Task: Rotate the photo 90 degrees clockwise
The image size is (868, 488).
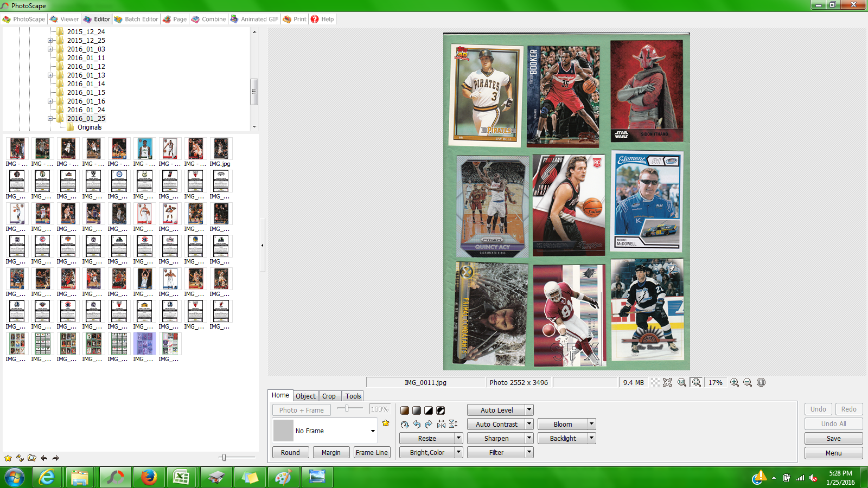Action: point(429,424)
